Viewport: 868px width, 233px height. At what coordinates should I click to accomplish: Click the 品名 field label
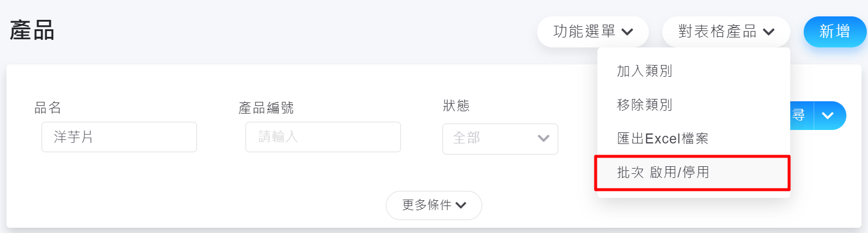[x=48, y=108]
